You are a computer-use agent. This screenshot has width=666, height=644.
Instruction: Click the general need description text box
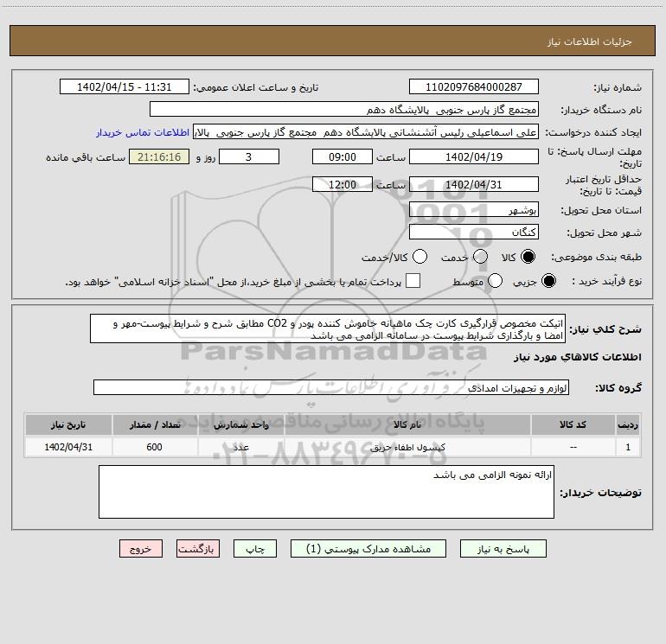pyautogui.click(x=328, y=329)
